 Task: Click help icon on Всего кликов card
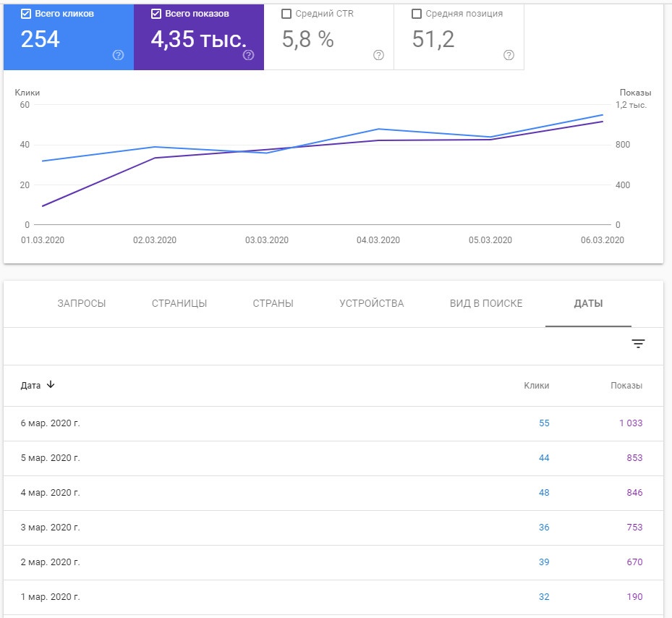pos(119,56)
